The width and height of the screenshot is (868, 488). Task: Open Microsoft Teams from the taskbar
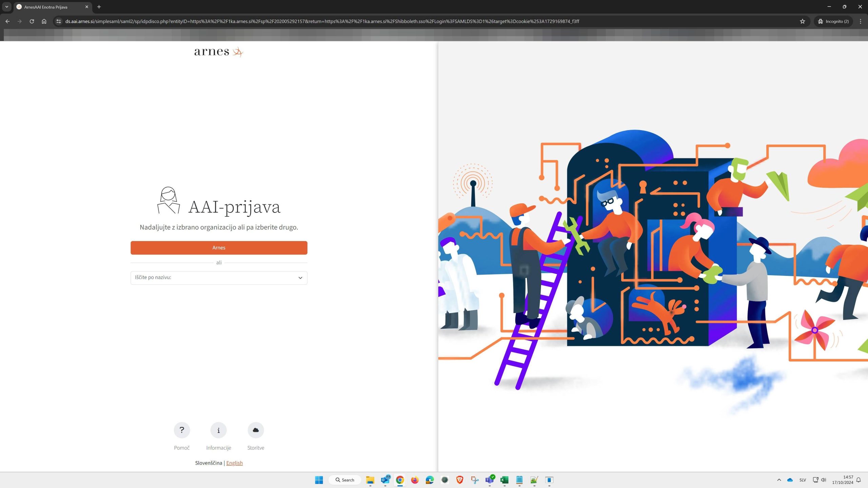[x=490, y=480]
